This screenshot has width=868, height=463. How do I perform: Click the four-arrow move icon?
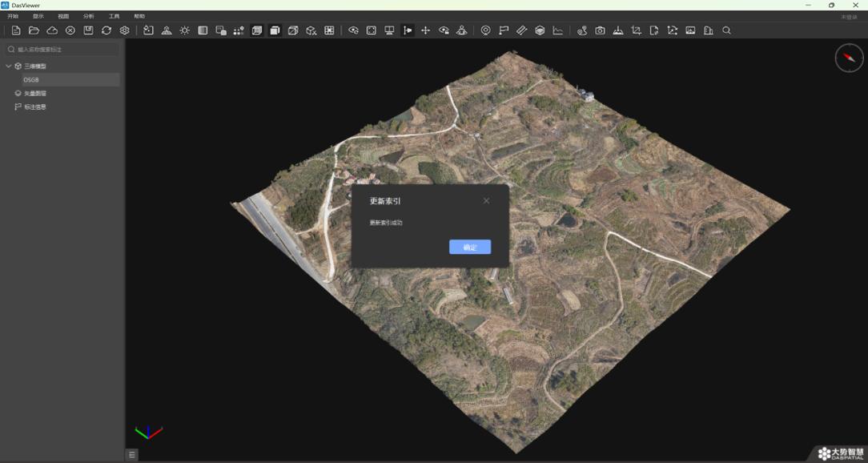[426, 30]
